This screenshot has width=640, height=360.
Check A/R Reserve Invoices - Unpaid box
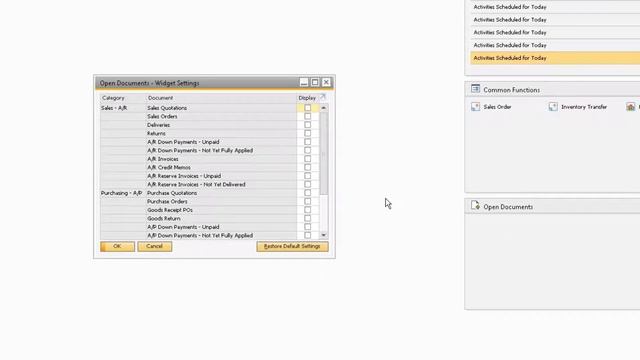pyautogui.click(x=307, y=176)
